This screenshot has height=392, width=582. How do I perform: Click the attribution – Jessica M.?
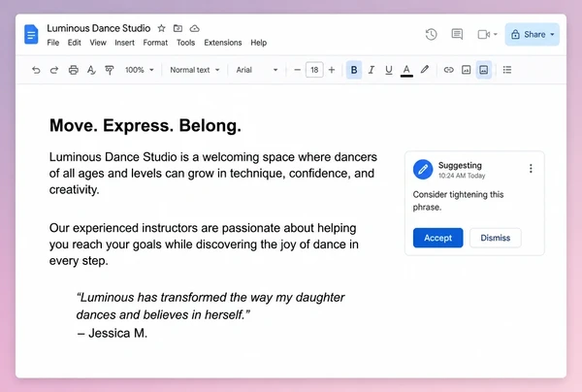click(x=113, y=333)
